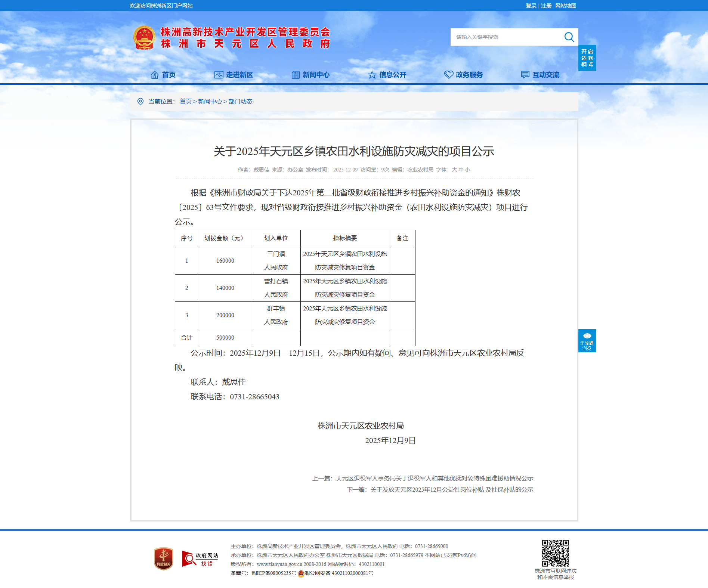The height and width of the screenshot is (588, 708).
Task: Set font size to 大
Action: click(454, 170)
